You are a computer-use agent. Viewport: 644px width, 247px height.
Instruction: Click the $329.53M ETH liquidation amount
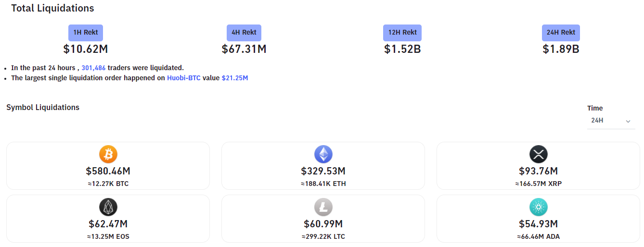coord(323,171)
